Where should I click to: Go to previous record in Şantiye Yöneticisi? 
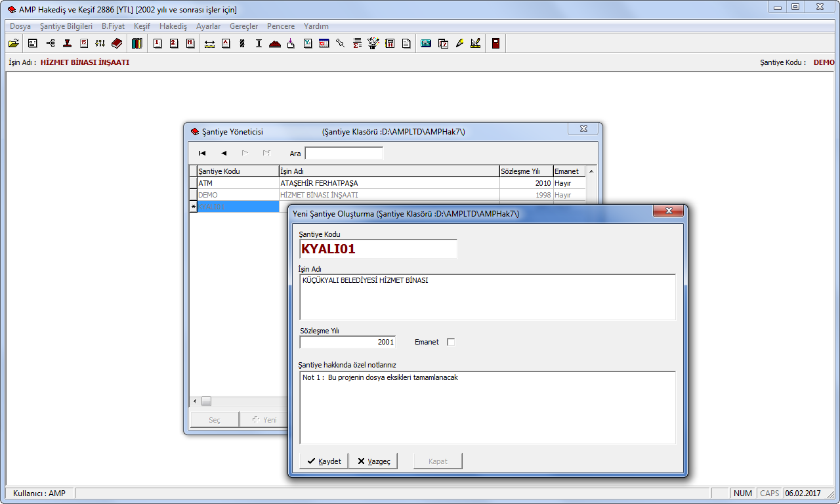tap(224, 153)
